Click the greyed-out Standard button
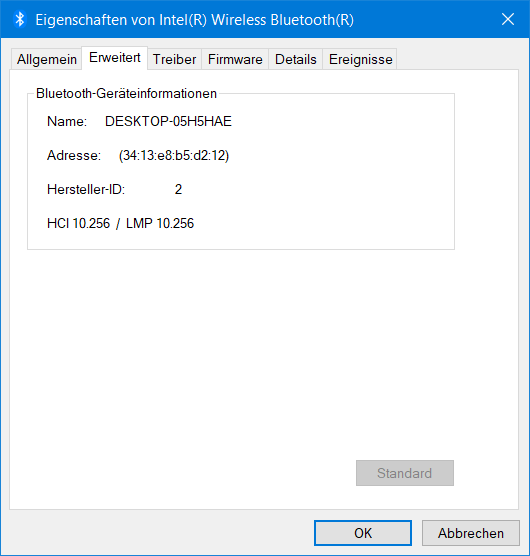530x556 pixels. pyautogui.click(x=405, y=473)
